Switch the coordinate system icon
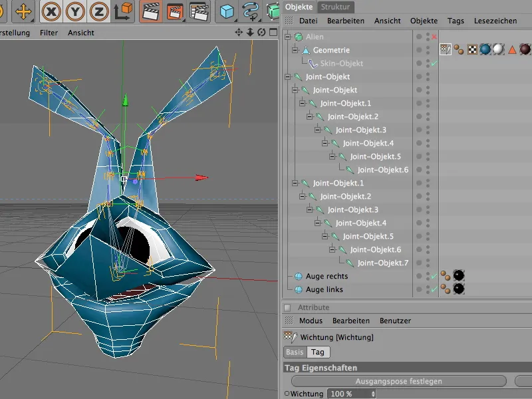Image resolution: width=532 pixels, height=399 pixels. (123, 11)
